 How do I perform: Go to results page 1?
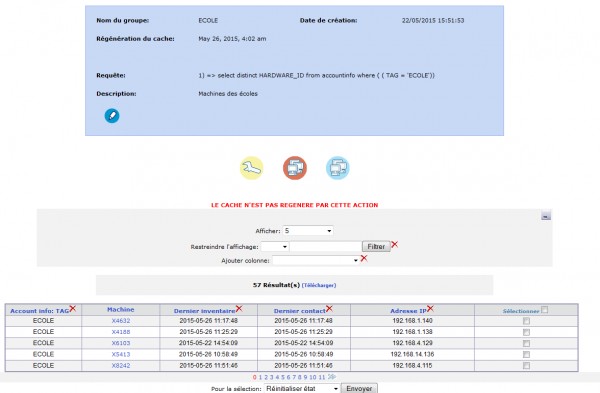pyautogui.click(x=260, y=377)
